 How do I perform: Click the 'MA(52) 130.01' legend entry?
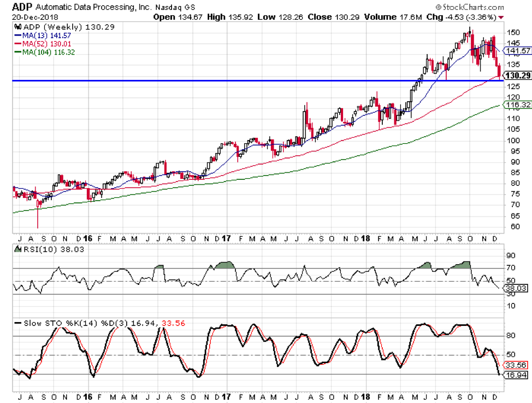click(46, 44)
